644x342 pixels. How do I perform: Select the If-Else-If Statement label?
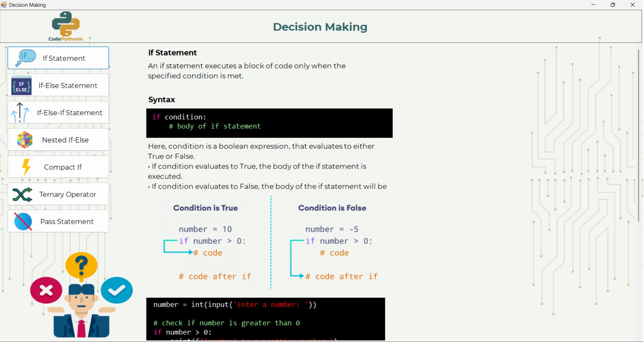(69, 113)
